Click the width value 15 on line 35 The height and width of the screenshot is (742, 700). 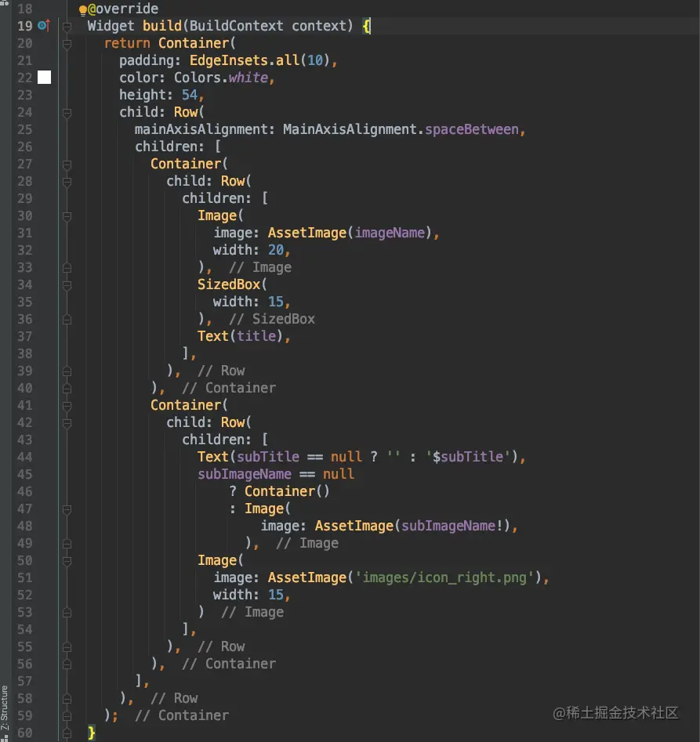point(275,302)
